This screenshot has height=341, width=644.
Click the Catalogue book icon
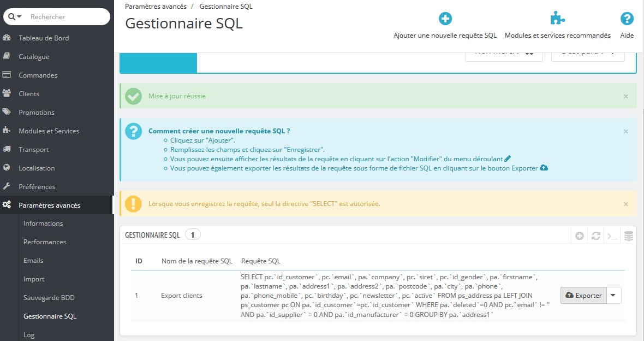click(x=7, y=56)
